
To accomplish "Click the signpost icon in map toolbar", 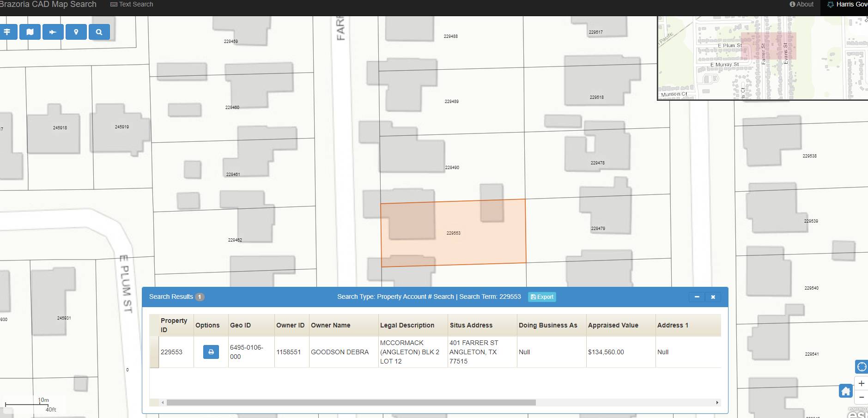I will point(7,32).
